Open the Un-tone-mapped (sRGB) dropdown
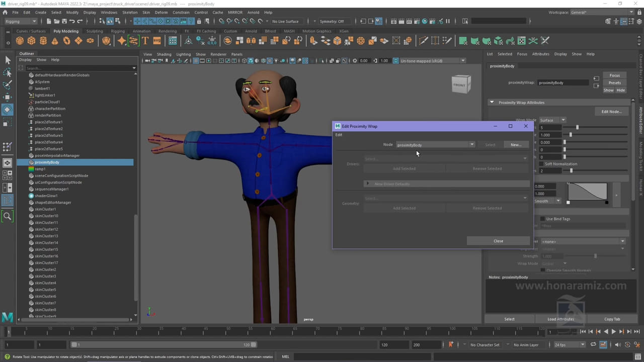644x362 pixels. [433, 61]
